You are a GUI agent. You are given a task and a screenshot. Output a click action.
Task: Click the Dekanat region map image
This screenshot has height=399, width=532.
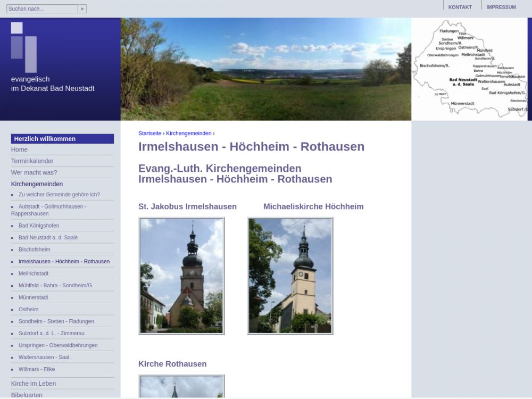[471, 69]
